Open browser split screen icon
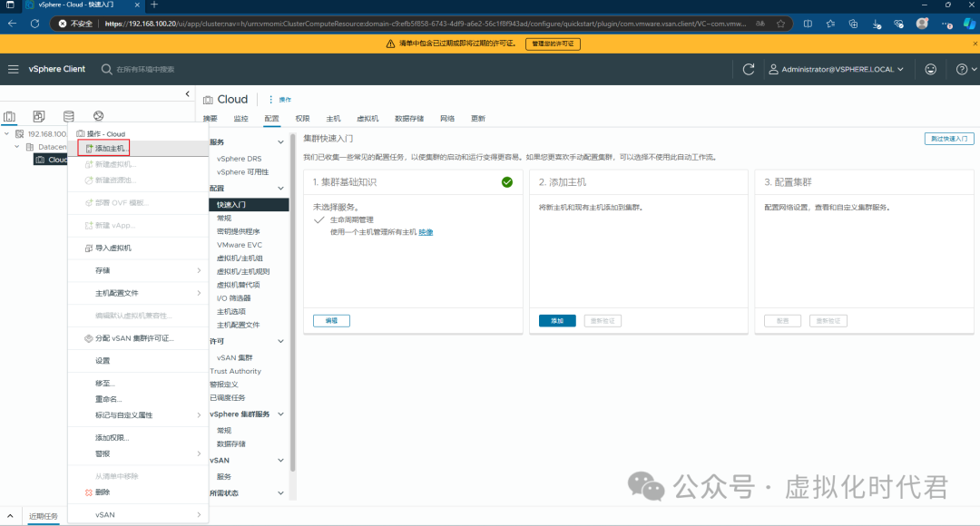 click(x=808, y=24)
